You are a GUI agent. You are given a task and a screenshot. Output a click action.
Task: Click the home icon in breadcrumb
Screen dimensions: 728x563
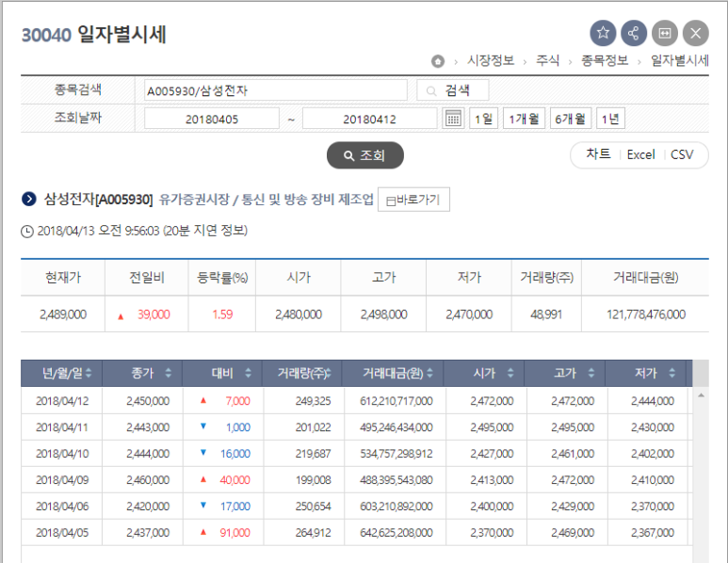(x=437, y=61)
